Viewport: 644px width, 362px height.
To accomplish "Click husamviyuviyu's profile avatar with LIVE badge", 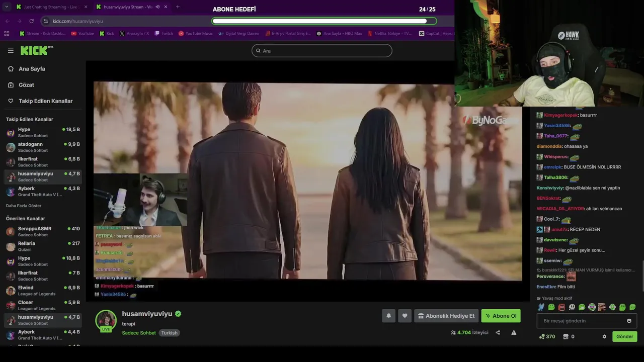I will coord(106,321).
